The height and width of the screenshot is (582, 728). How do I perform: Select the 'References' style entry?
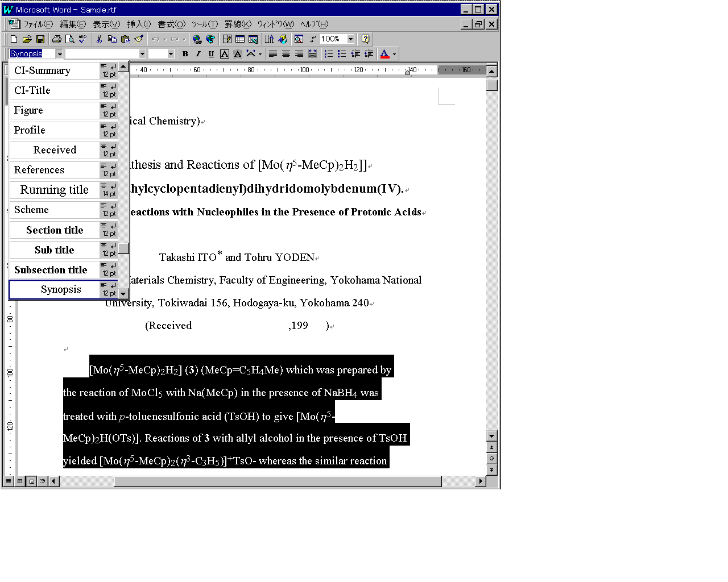(39, 170)
